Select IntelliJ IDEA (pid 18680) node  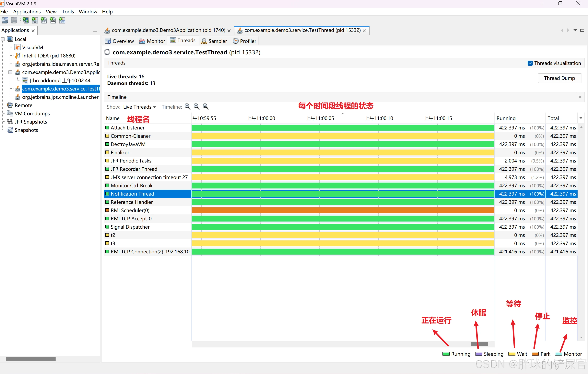[49, 56]
